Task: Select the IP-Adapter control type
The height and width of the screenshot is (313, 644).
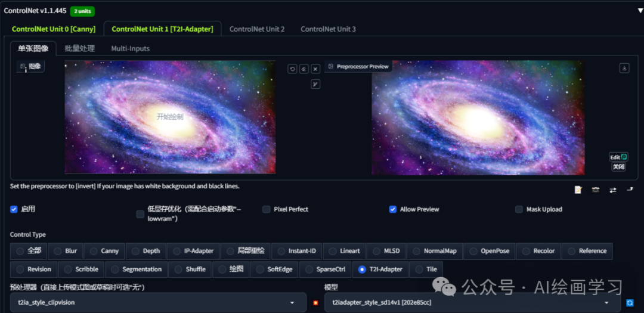Action: tap(193, 251)
